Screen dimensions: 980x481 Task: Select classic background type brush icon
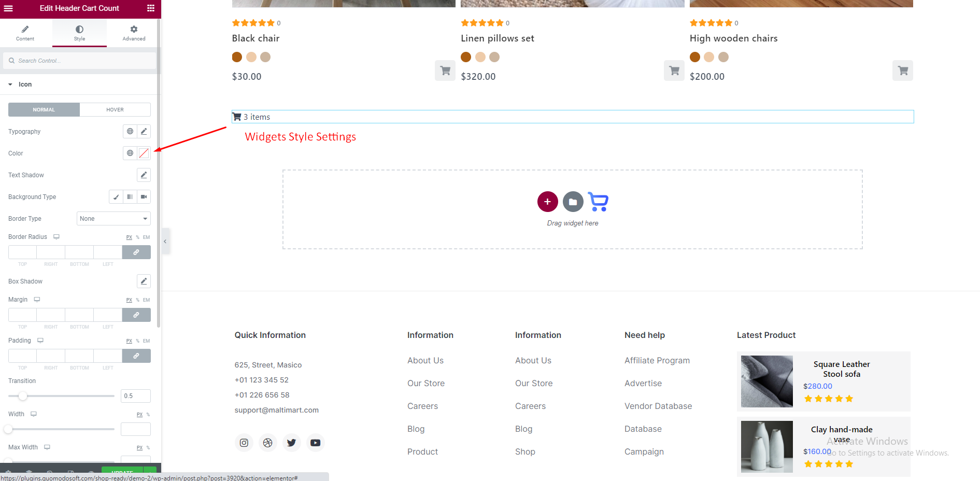[116, 197]
